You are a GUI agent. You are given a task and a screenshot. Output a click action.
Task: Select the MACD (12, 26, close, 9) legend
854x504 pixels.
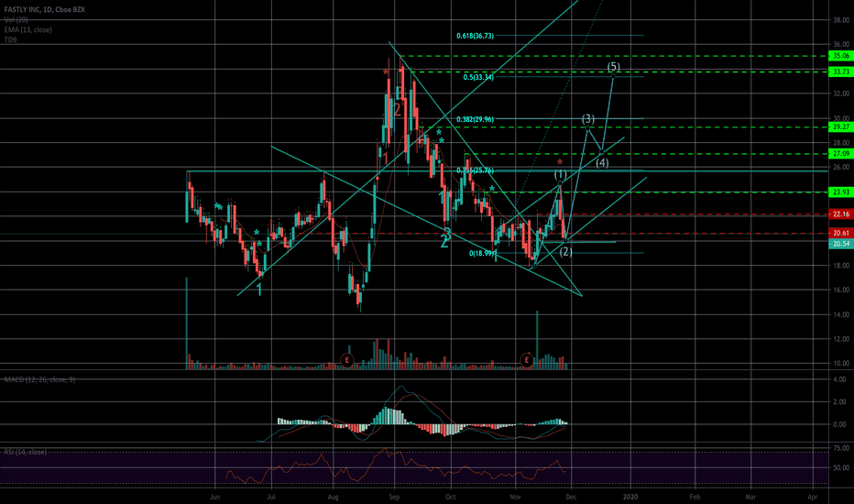(39, 379)
